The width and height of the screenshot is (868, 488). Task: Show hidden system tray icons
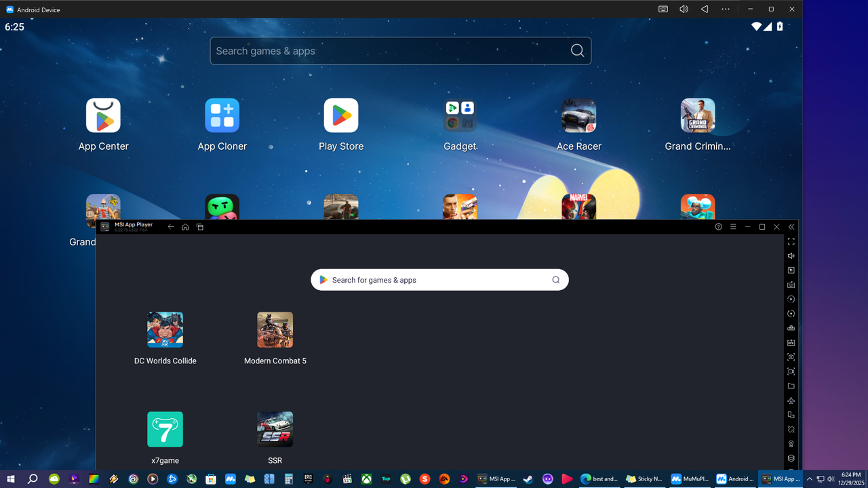coord(809,479)
